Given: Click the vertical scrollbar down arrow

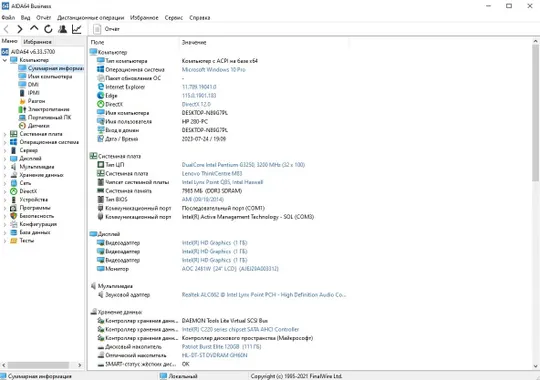Looking at the screenshot, I should (x=536, y=366).
